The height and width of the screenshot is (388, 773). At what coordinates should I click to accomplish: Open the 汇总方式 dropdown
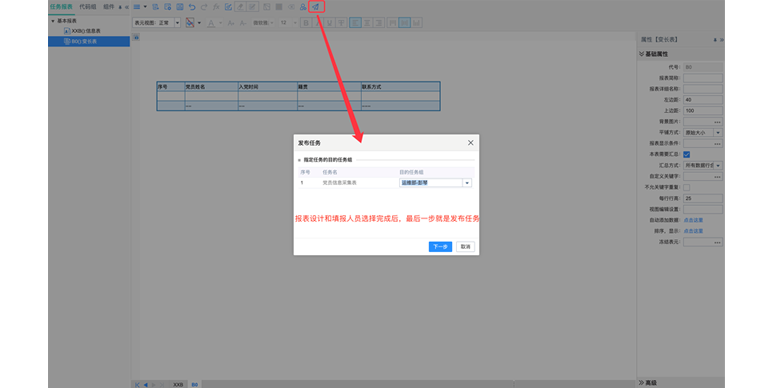click(x=718, y=166)
